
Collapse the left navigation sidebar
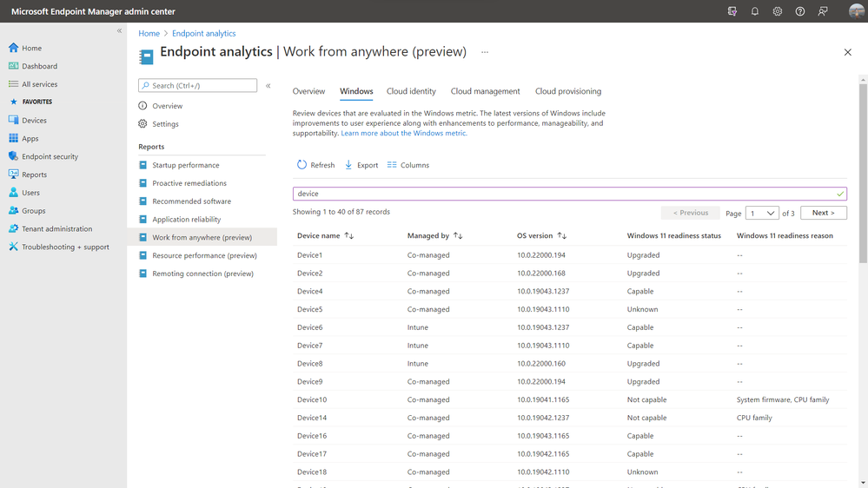pos(120,31)
